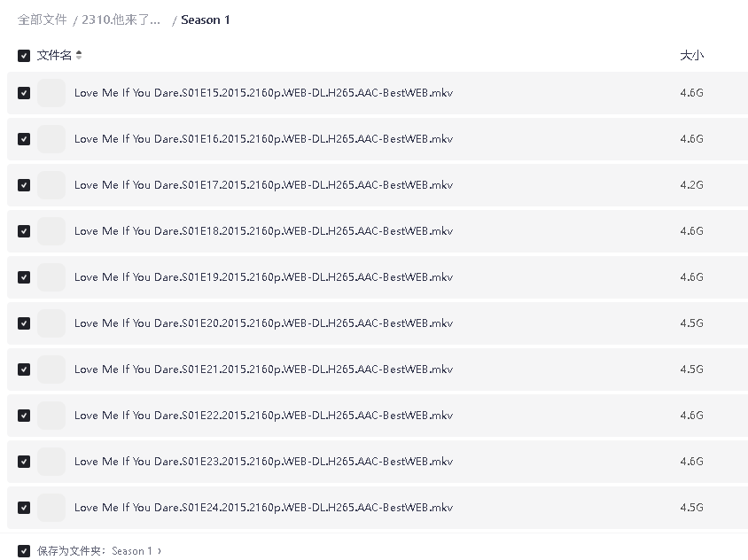This screenshot has width=748, height=560.
Task: Open the S01E23 mkv file name
Action: tap(263, 462)
